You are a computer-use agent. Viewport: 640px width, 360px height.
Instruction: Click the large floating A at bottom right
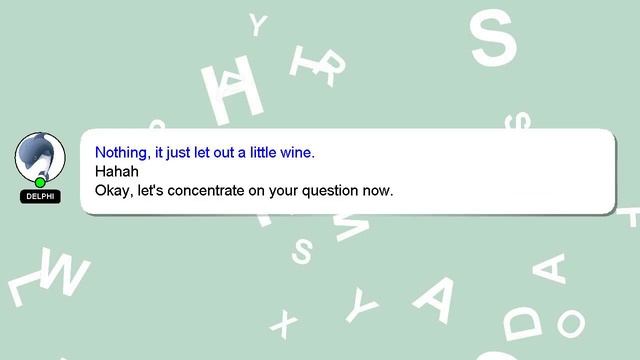(436, 299)
